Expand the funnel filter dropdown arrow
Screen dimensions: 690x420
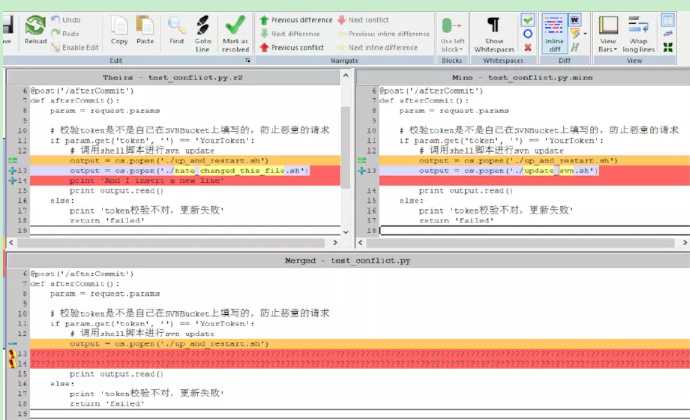point(585,34)
